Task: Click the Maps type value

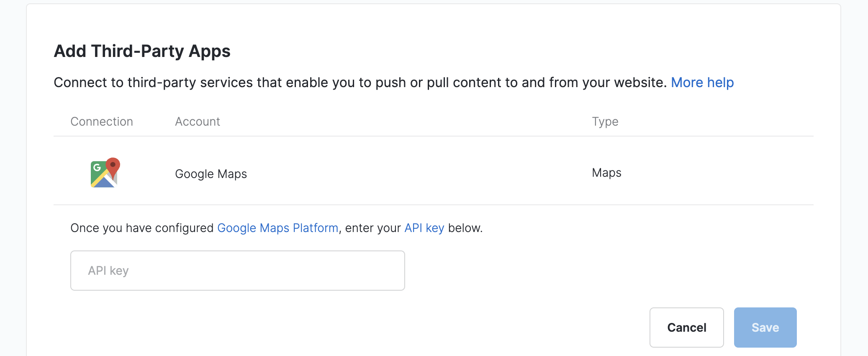Action: point(607,173)
